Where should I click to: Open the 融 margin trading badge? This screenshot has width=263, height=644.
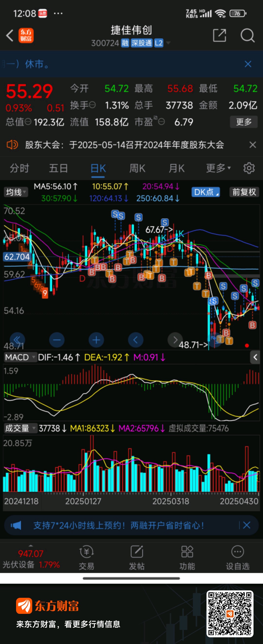tap(125, 43)
